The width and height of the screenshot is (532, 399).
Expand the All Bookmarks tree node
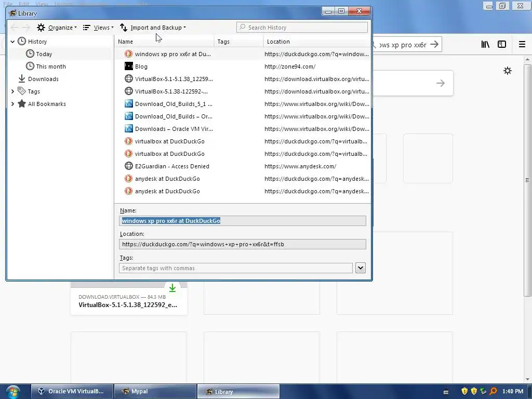click(x=12, y=104)
